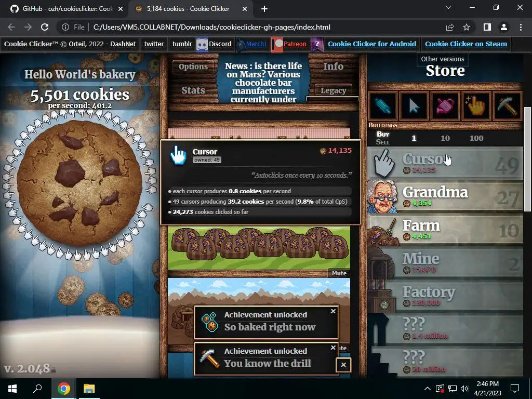This screenshot has width=532, height=399.
Task: Reload the page
Action: tap(45, 27)
